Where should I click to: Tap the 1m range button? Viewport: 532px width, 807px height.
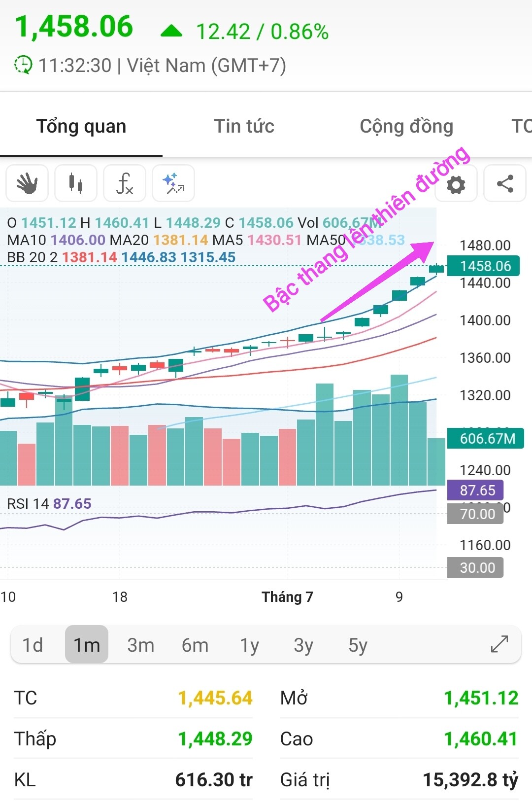[x=87, y=645]
